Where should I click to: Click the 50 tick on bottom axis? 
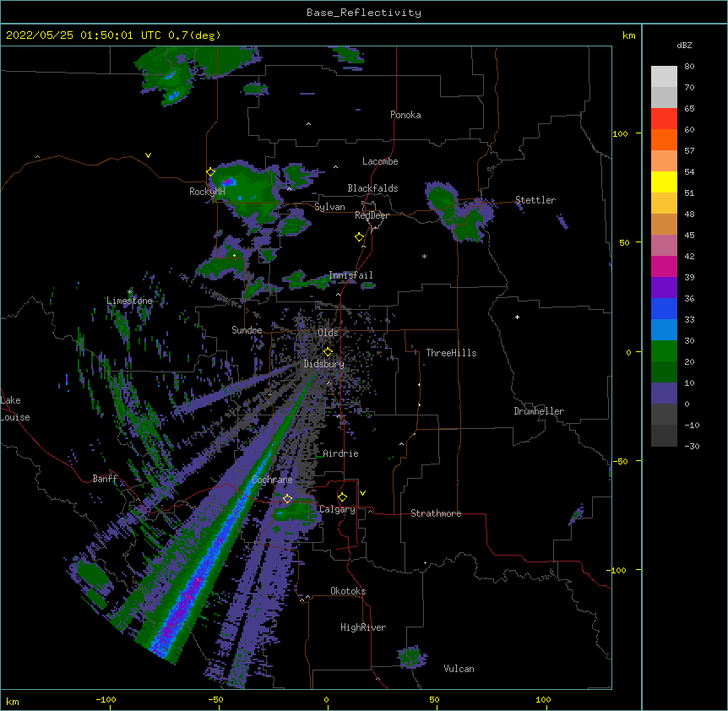click(434, 699)
